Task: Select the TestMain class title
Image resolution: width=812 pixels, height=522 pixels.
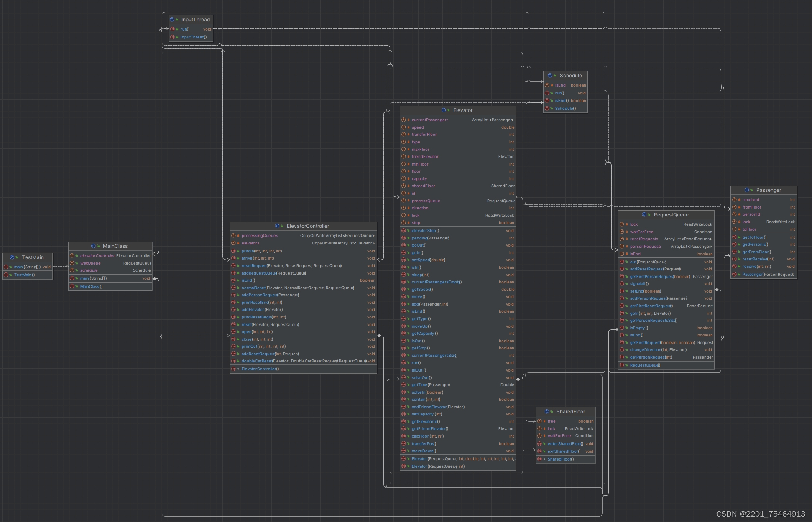Action: [33, 257]
